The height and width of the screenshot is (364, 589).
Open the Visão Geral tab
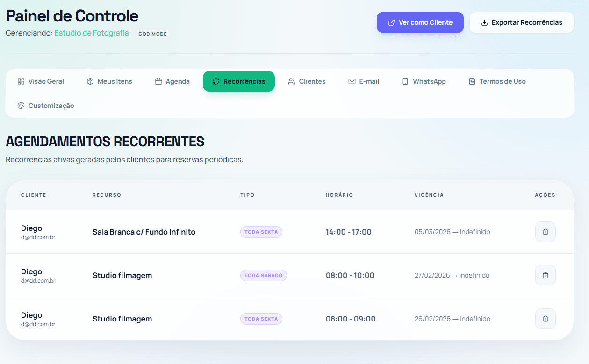(41, 81)
